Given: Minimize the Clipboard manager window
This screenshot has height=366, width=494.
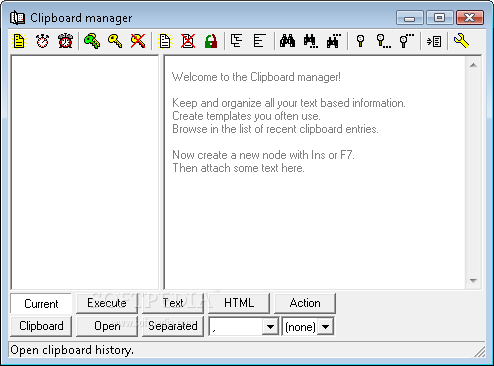Looking at the screenshot, I should [410, 18].
